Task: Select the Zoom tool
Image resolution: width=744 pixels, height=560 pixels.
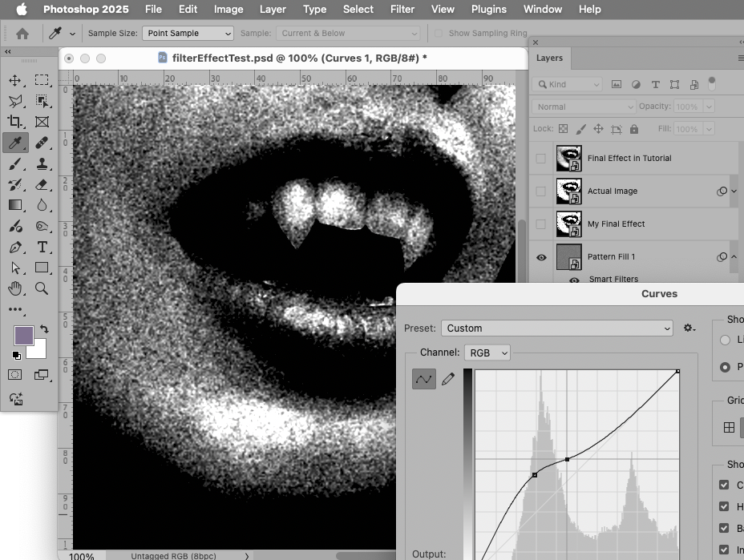Action: (x=42, y=289)
